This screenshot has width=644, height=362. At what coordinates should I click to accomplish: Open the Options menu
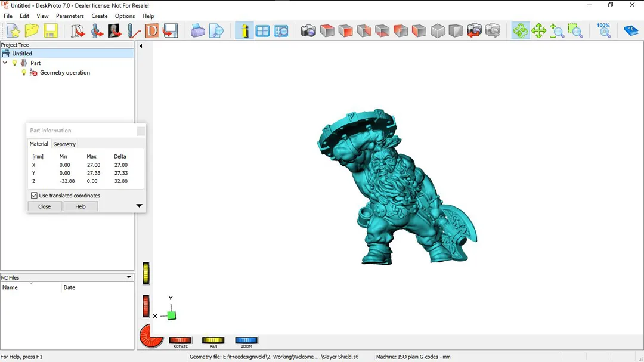(125, 16)
